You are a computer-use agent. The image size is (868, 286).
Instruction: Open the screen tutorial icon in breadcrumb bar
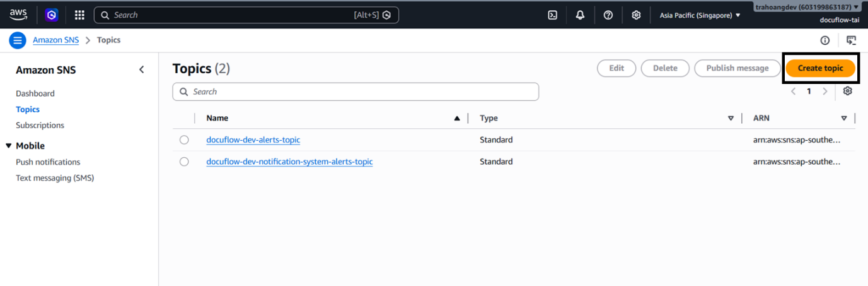(x=851, y=40)
